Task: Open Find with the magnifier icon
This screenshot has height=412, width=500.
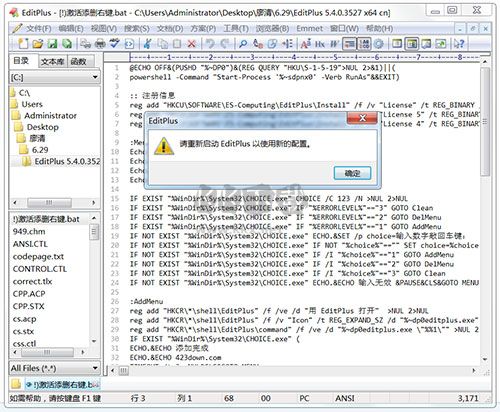Action: pyautogui.click(x=243, y=44)
